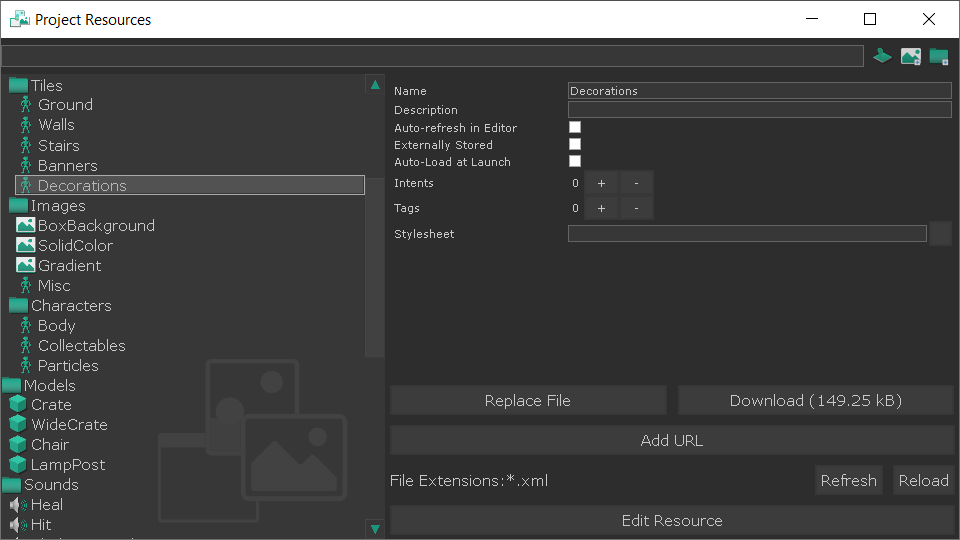Toggle the Externally Stored checkbox
This screenshot has height=540, width=960.
point(575,144)
